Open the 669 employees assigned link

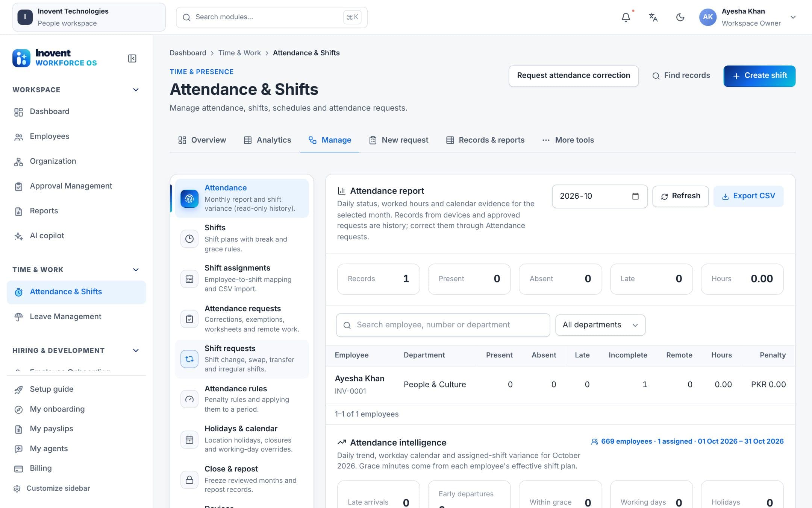tap(687, 441)
